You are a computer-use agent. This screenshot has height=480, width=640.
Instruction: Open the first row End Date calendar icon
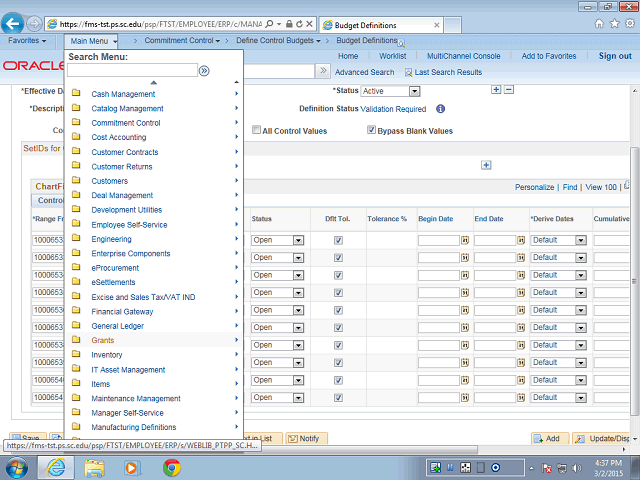pos(521,241)
